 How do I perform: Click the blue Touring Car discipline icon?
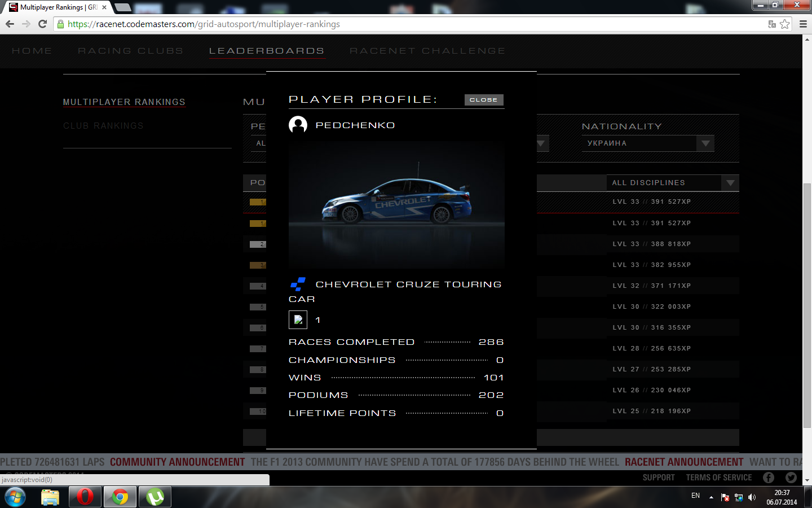tap(298, 284)
